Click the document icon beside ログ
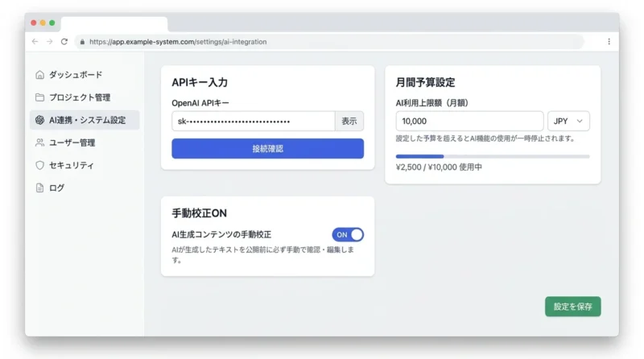 39,188
